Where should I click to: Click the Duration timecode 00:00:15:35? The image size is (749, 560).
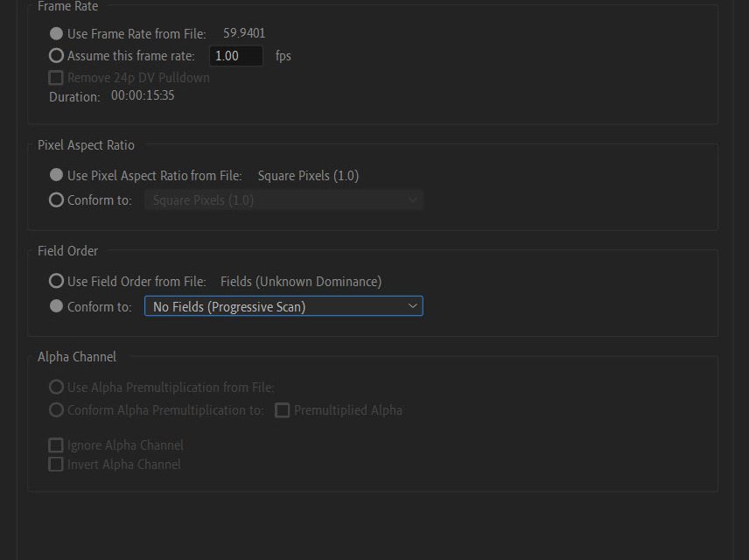click(143, 95)
